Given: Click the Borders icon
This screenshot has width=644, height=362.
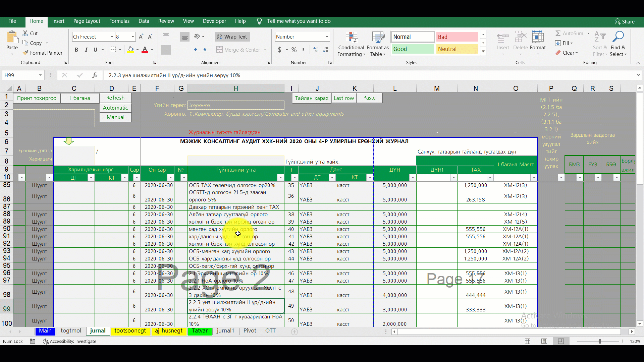Looking at the screenshot, I should pyautogui.click(x=113, y=50).
